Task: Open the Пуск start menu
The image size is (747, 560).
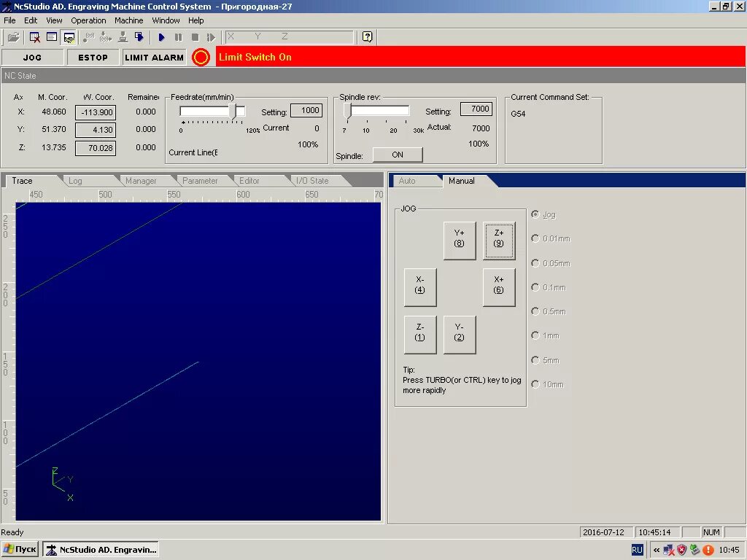Action: click(20, 550)
